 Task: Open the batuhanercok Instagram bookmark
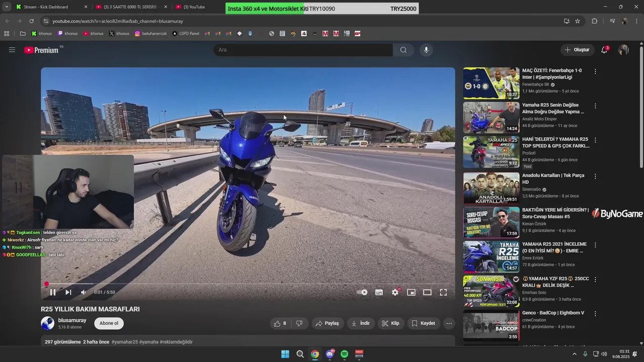pos(151,34)
